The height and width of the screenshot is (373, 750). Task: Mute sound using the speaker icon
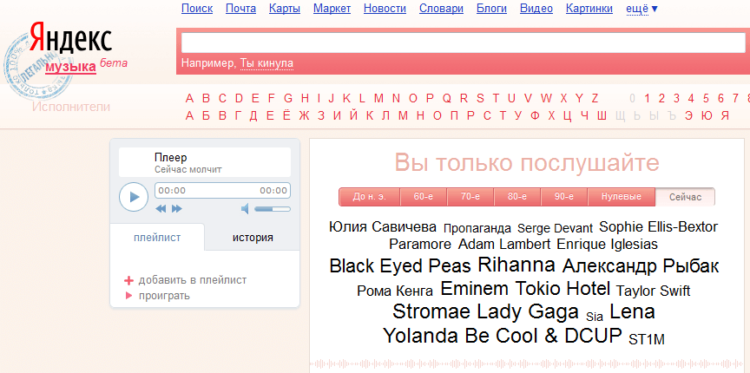pyautogui.click(x=245, y=209)
